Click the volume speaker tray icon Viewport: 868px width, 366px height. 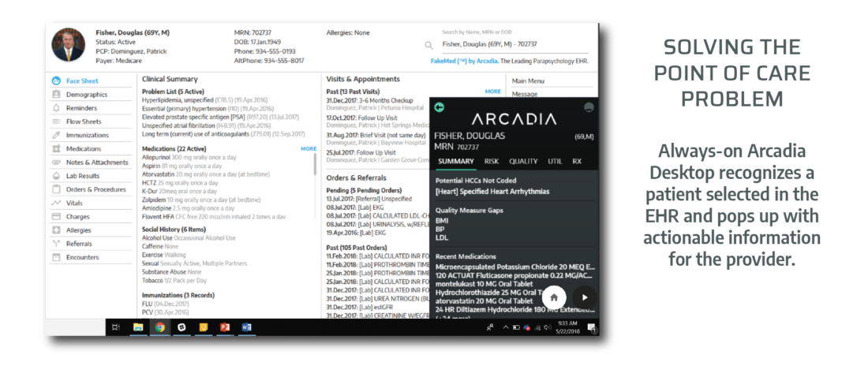pos(547,327)
